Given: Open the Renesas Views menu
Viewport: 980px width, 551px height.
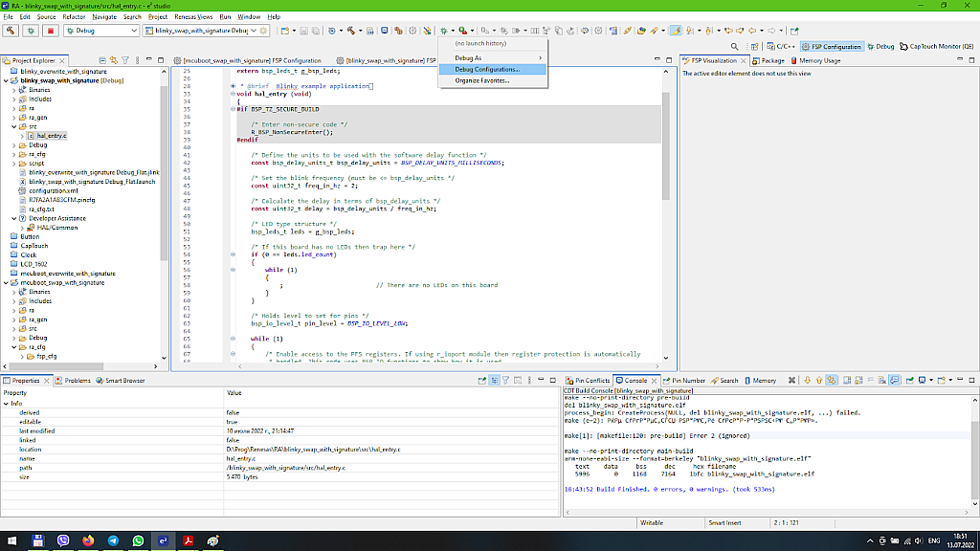Looking at the screenshot, I should 194,15.
